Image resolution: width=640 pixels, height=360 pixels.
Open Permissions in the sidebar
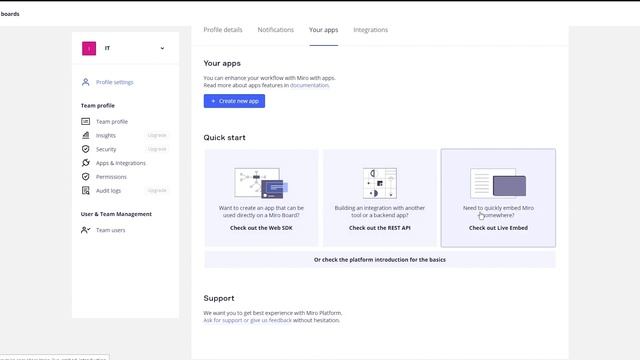pos(111,177)
